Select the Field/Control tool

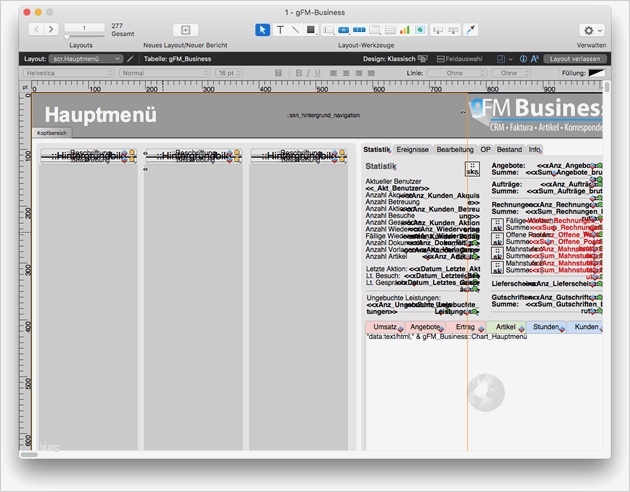tap(328, 30)
